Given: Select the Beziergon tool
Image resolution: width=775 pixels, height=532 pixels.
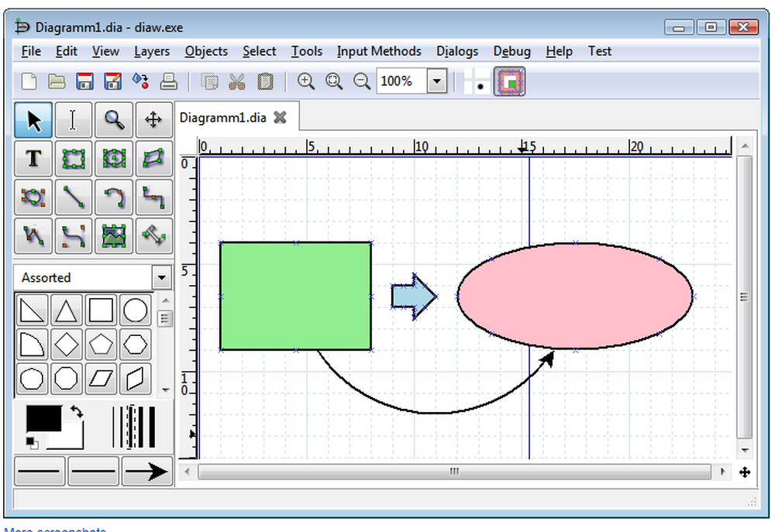Looking at the screenshot, I should coord(33,197).
